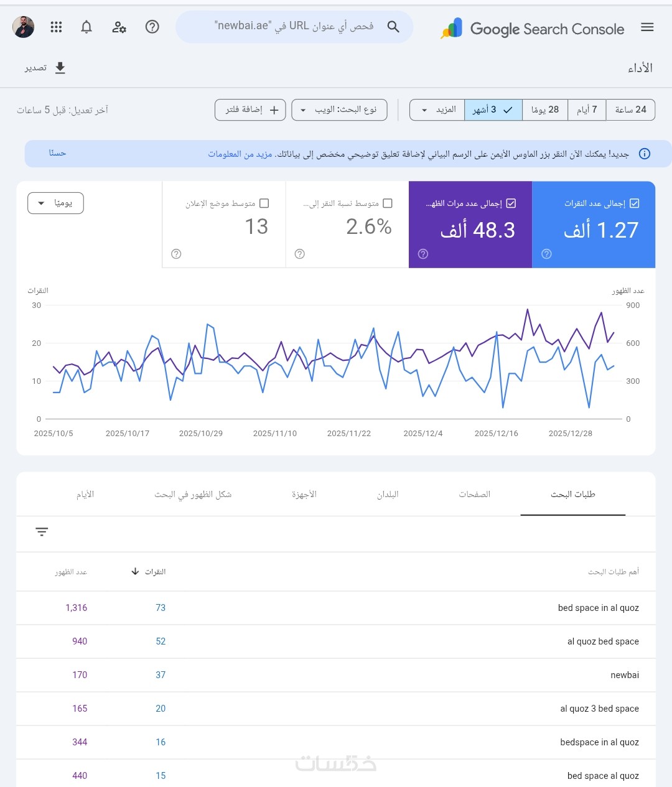Enable the average CTR checkbox
The width and height of the screenshot is (672, 787).
(388, 203)
